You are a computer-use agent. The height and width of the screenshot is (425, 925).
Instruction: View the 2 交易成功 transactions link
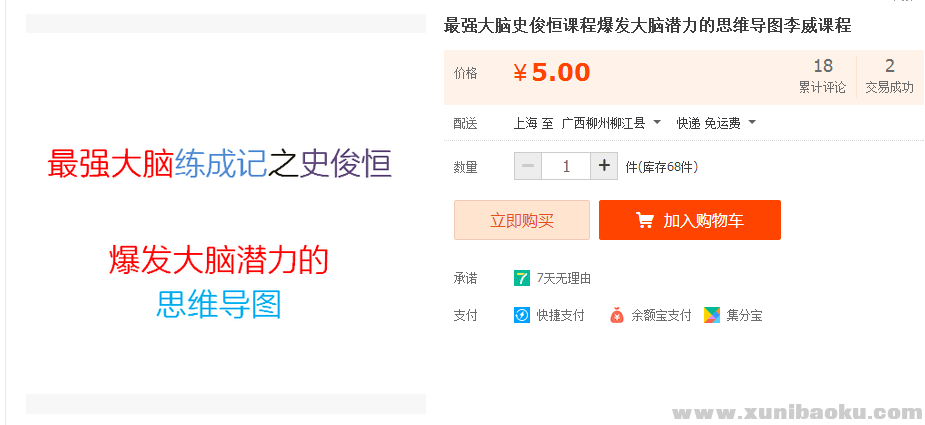[x=889, y=77]
